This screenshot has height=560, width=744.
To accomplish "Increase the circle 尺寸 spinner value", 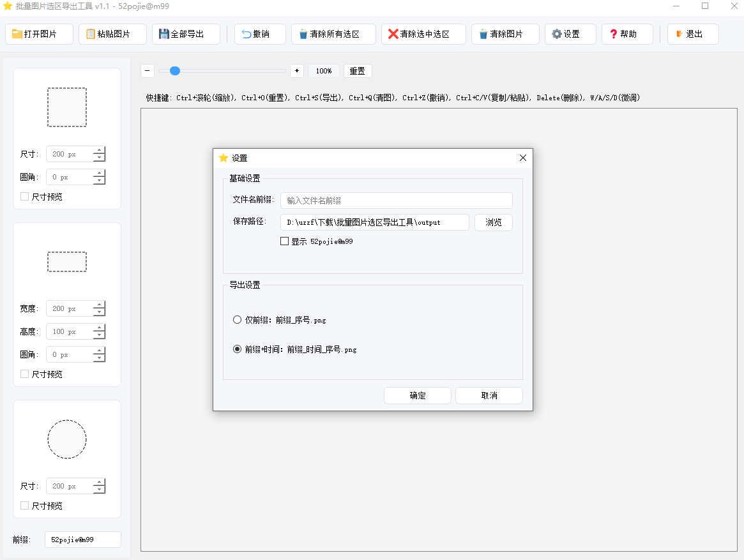I will click(x=99, y=483).
